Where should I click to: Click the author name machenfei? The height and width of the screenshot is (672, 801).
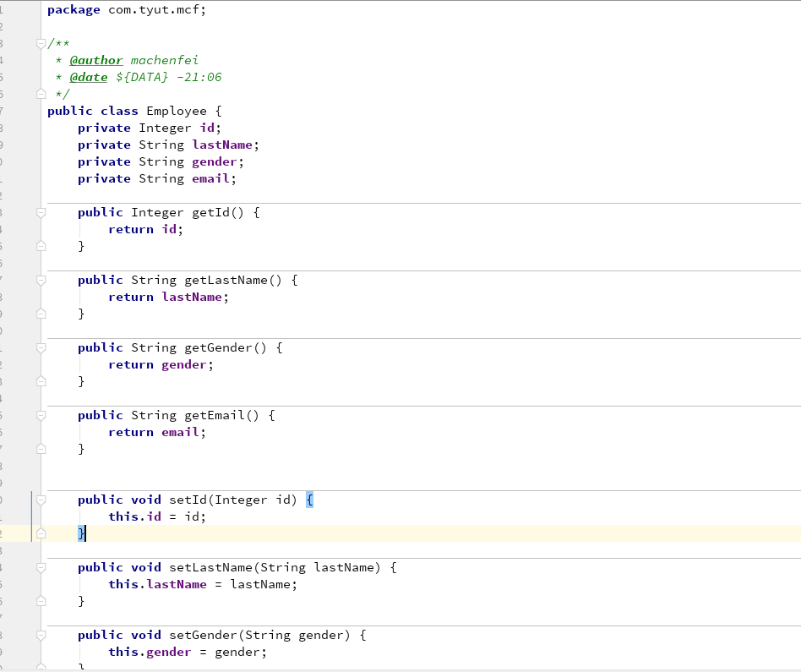click(165, 60)
